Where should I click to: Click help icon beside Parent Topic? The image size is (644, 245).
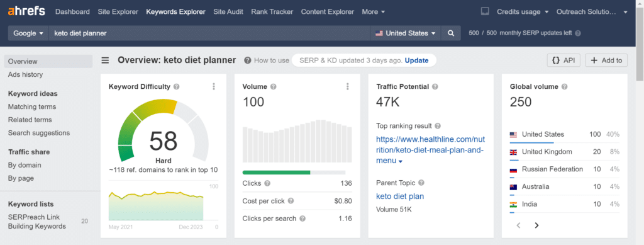pyautogui.click(x=421, y=183)
